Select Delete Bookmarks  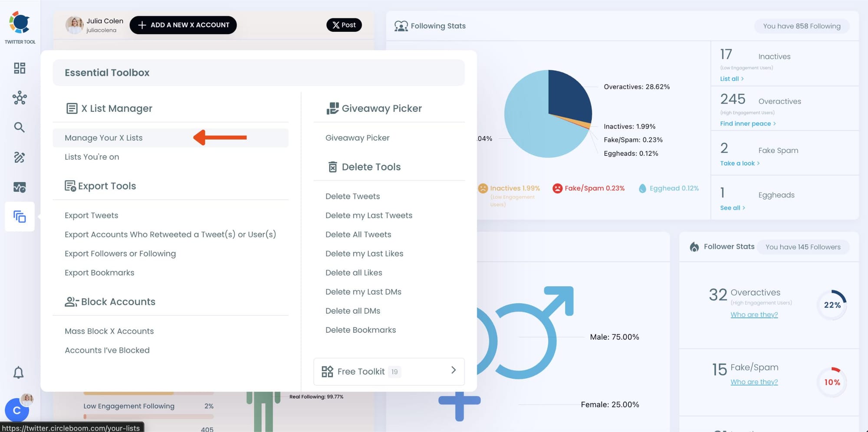(x=361, y=330)
